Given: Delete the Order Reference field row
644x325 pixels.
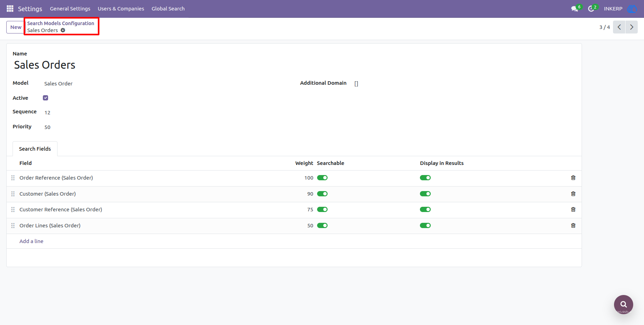Looking at the screenshot, I should pyautogui.click(x=573, y=178).
